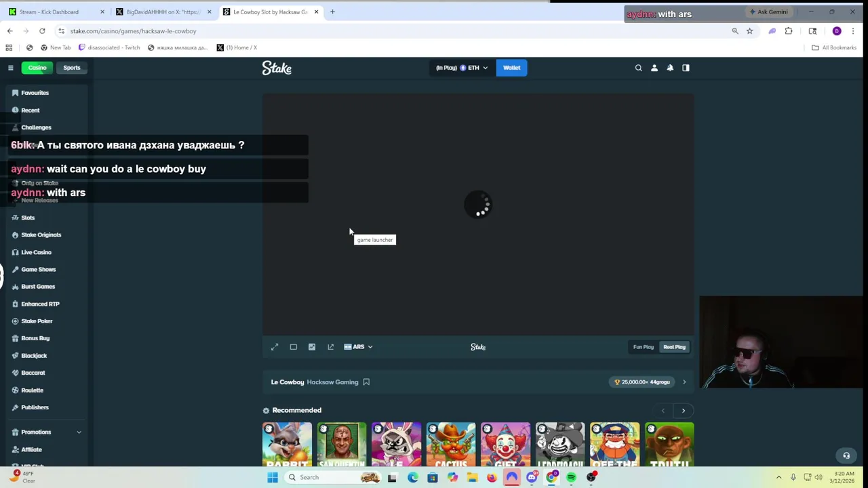The height and width of the screenshot is (488, 868).
Task: Pop out the game in new window
Action: (331, 347)
